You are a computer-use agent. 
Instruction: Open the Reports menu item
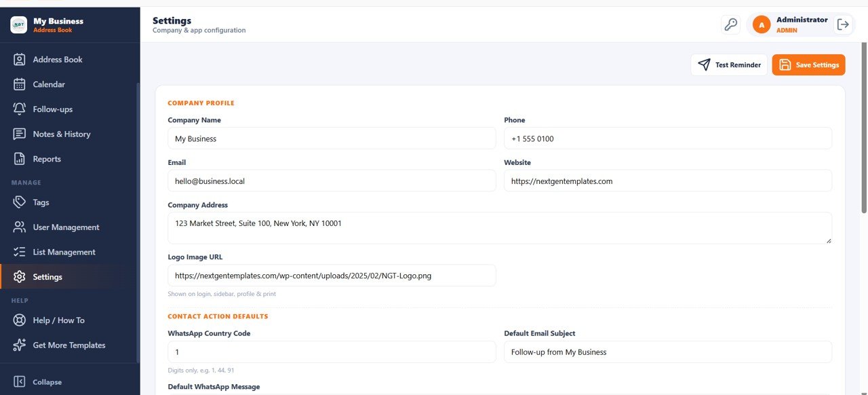[68, 159]
